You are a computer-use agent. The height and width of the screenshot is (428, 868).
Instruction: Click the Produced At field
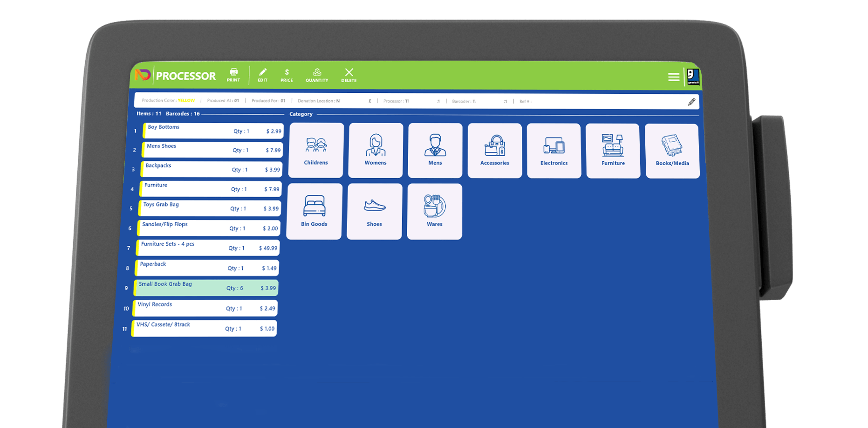coord(223,100)
